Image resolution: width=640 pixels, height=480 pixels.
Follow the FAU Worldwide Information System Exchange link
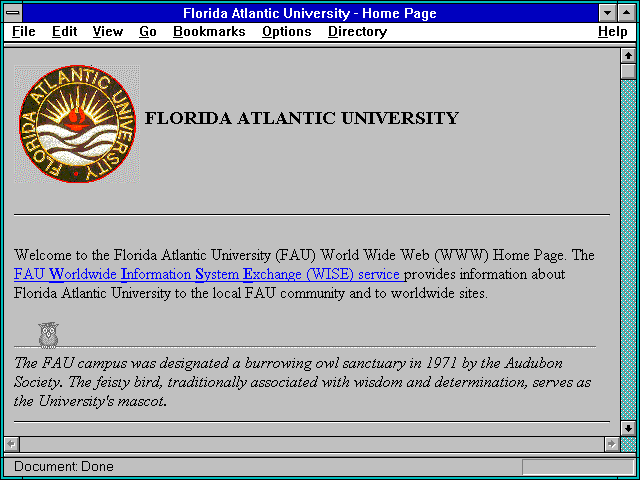209,274
